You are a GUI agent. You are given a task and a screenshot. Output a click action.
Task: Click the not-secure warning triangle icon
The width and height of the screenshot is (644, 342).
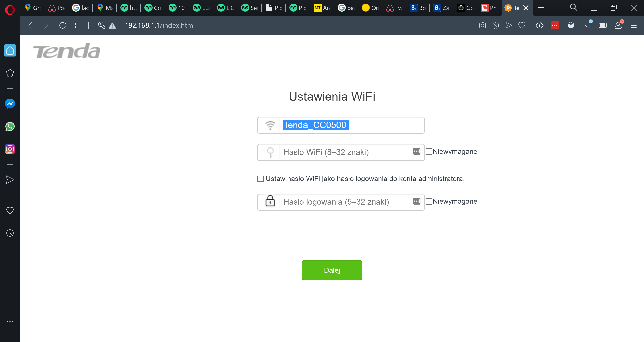(x=112, y=26)
